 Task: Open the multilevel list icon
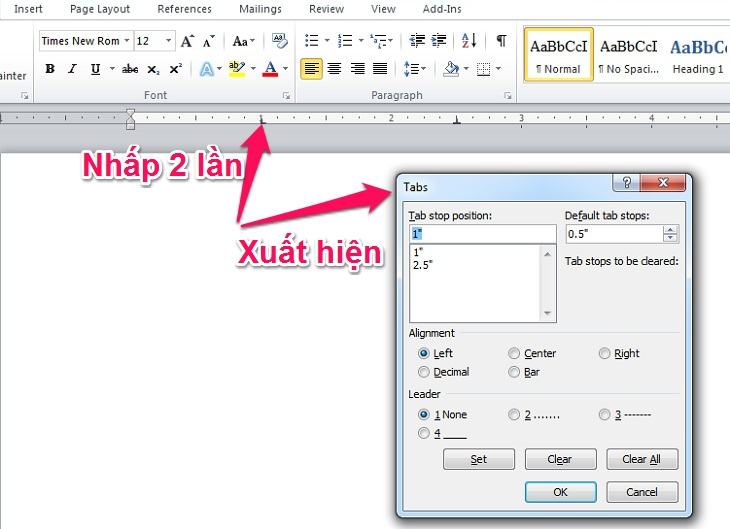(x=378, y=41)
